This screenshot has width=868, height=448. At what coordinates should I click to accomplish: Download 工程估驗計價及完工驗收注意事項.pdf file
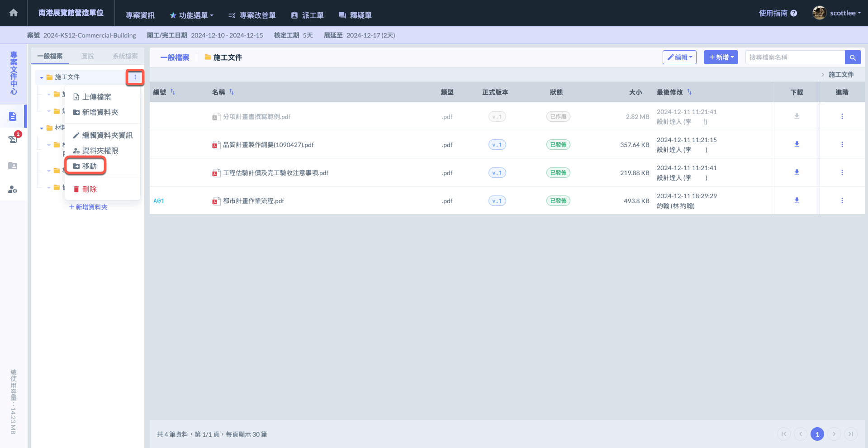(x=797, y=172)
